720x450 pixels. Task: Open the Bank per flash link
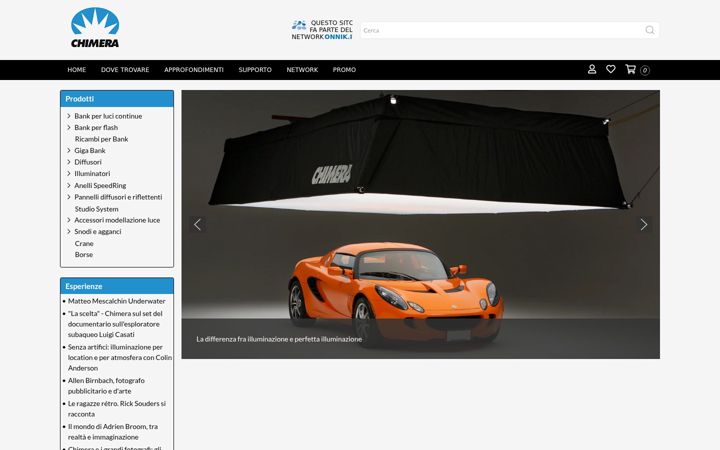[96, 128]
